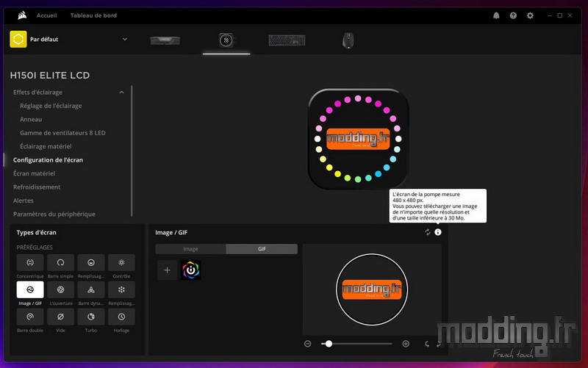Open Tableau de bord
This screenshot has height=368, width=588.
point(93,15)
